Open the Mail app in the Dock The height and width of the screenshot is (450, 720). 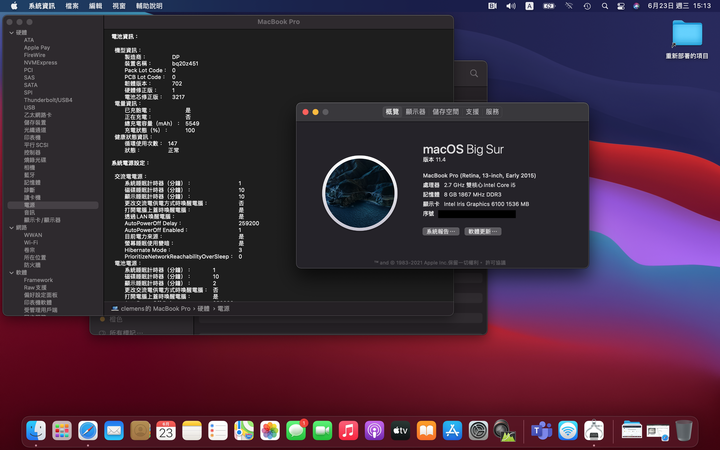click(x=114, y=430)
